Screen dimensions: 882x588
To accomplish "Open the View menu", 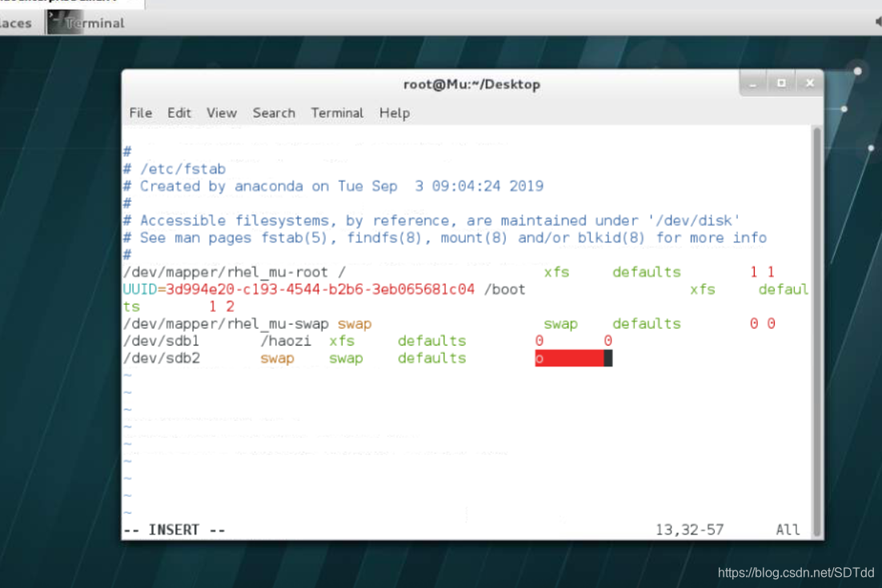I will click(222, 113).
